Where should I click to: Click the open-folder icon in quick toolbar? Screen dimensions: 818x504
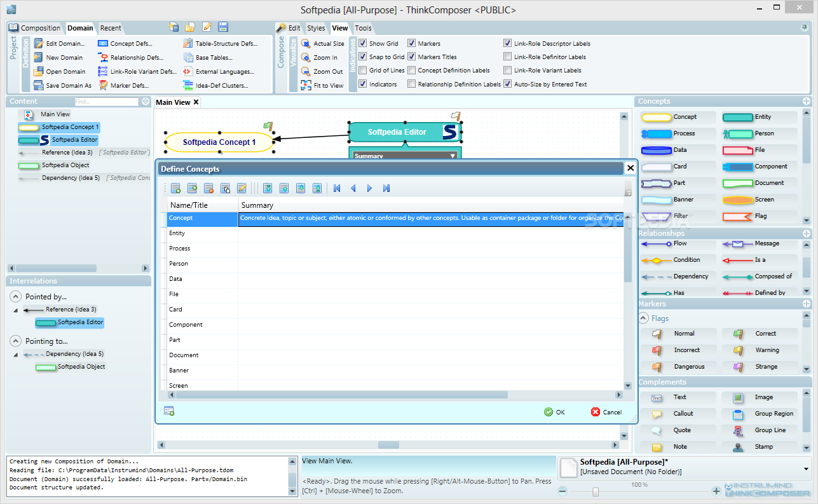pos(190,27)
